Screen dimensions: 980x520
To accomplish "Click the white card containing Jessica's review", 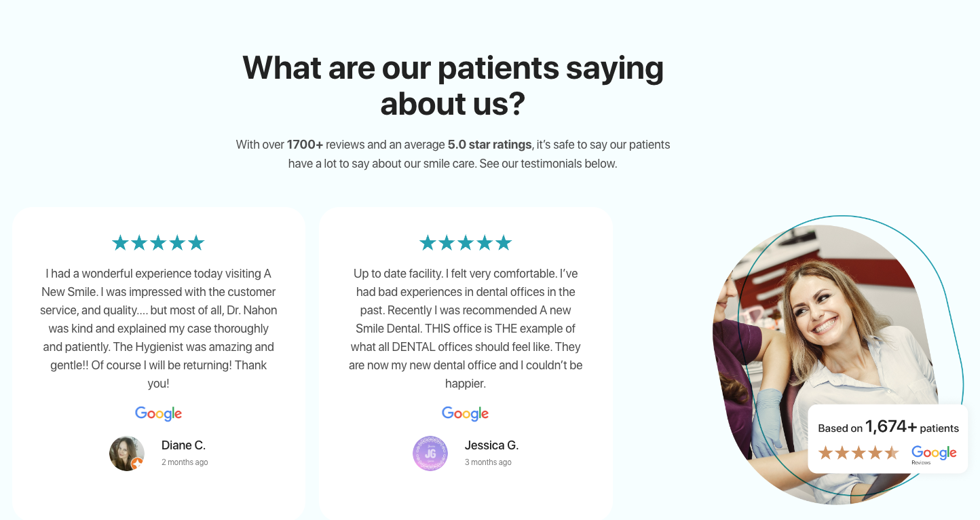I will coord(466,363).
